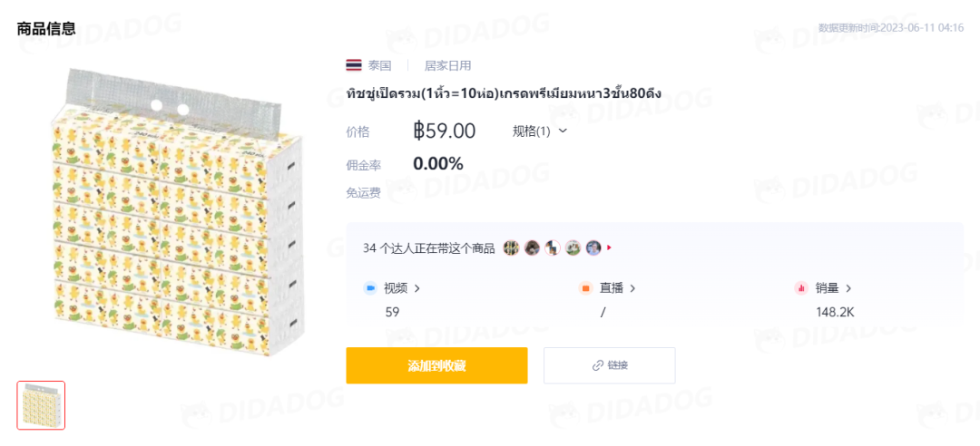Click the third influencer avatar
The height and width of the screenshot is (446, 980).
point(553,248)
